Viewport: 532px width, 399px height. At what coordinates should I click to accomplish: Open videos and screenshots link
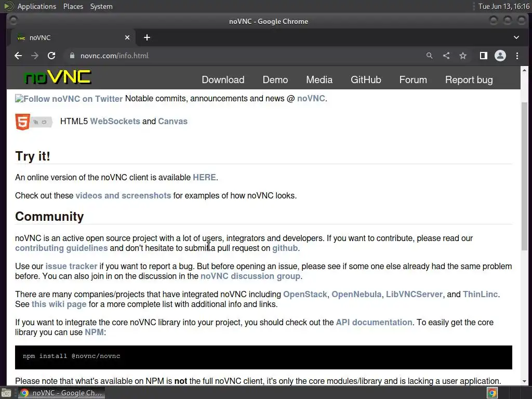coord(123,196)
